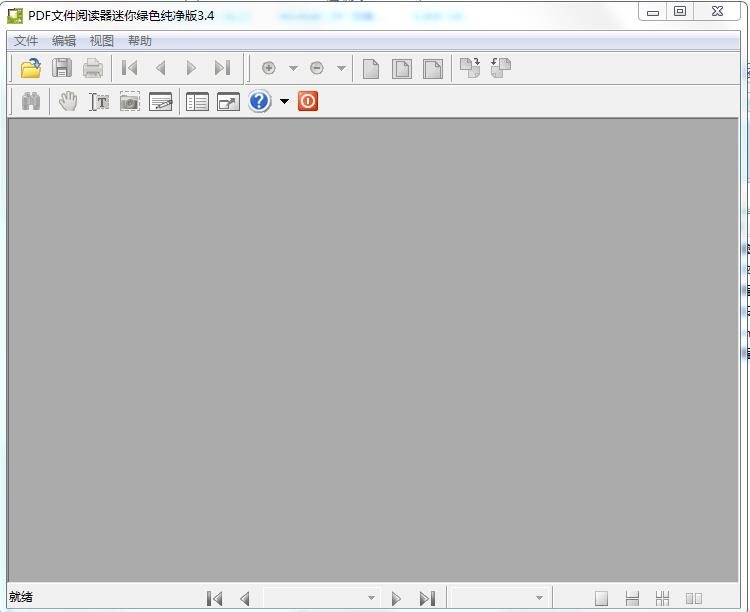Open the 视图 menu
Image resolution: width=750 pixels, height=612 pixels.
click(102, 41)
